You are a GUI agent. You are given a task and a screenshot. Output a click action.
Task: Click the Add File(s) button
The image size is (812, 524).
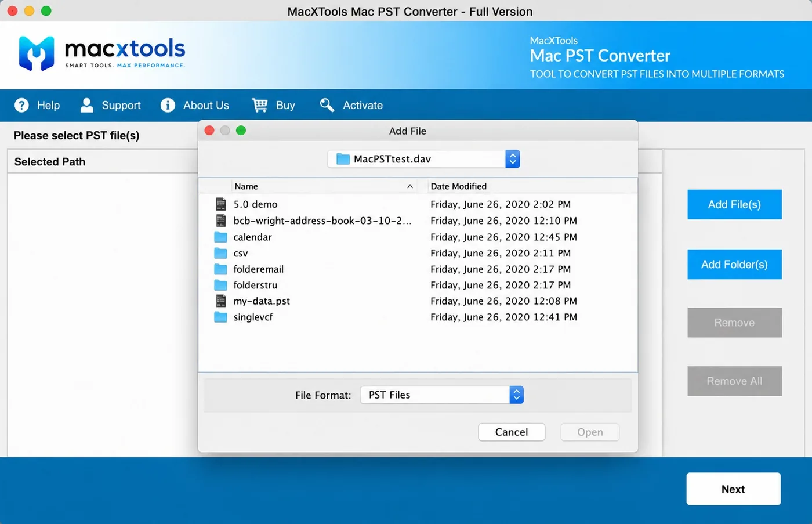734,204
